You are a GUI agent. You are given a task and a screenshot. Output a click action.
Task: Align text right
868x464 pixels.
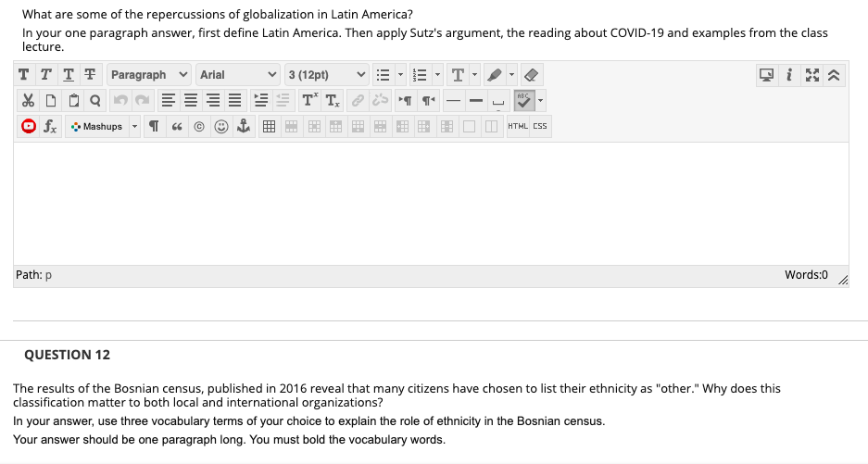click(x=212, y=100)
